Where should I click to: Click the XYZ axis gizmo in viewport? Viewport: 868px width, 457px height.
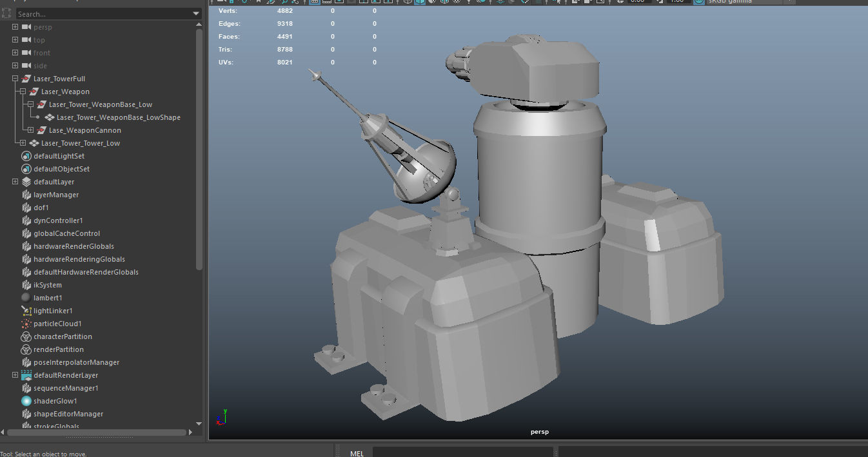tap(221, 418)
